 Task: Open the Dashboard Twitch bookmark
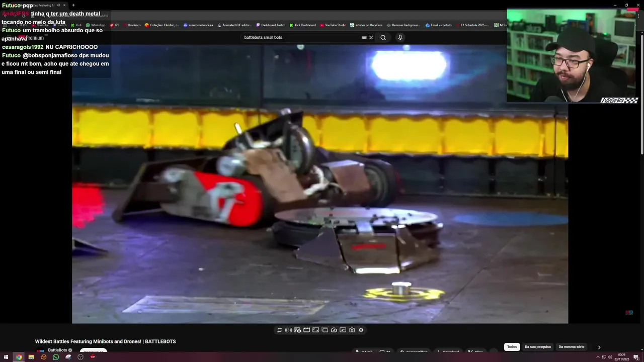tap(271, 25)
